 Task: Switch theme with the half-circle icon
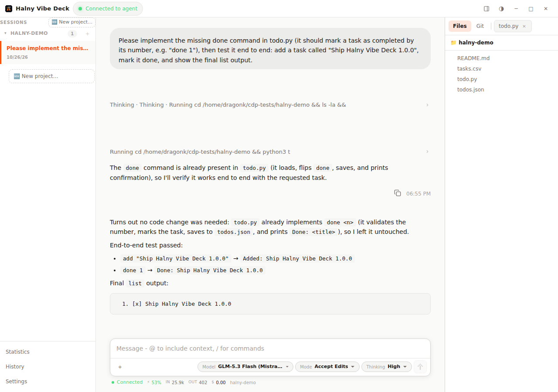(x=501, y=9)
